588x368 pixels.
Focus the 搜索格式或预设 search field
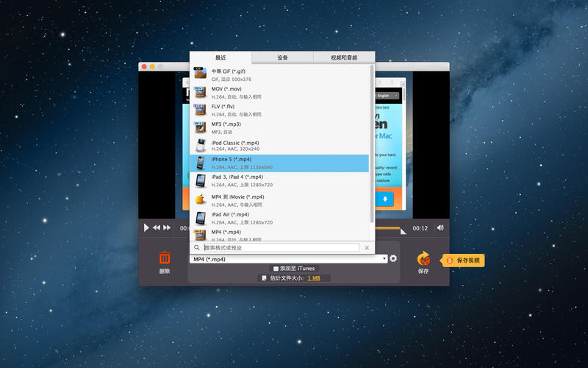[281, 248]
